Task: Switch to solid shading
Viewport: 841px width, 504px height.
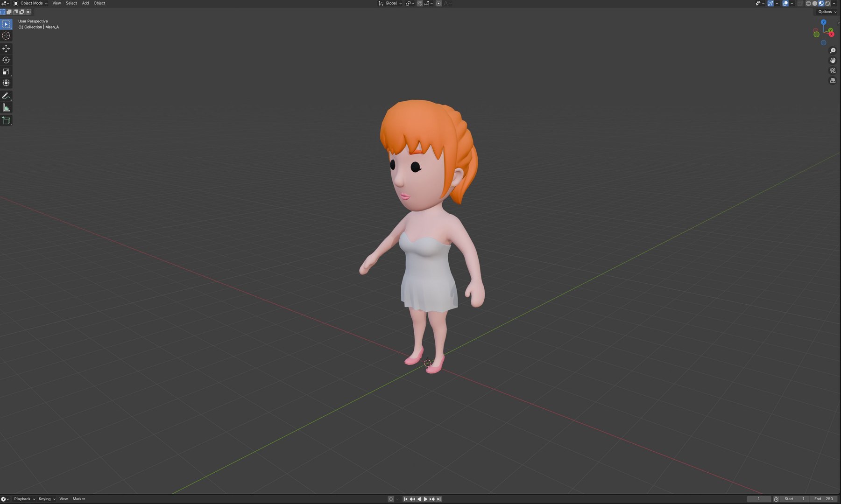Action: [x=815, y=3]
